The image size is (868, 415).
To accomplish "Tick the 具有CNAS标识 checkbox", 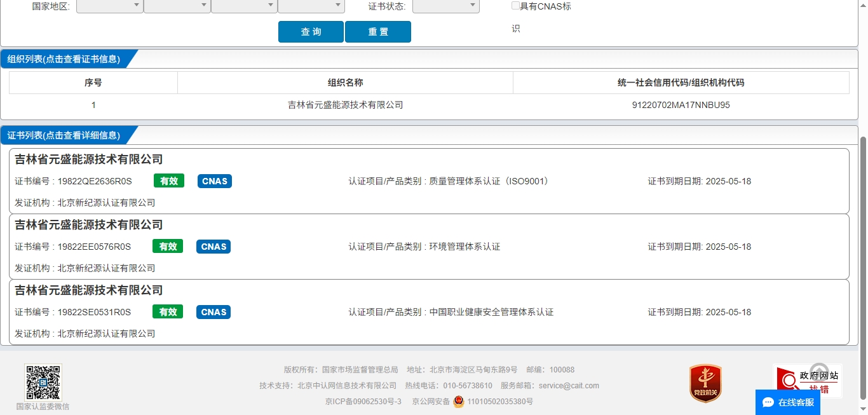I will point(515,6).
